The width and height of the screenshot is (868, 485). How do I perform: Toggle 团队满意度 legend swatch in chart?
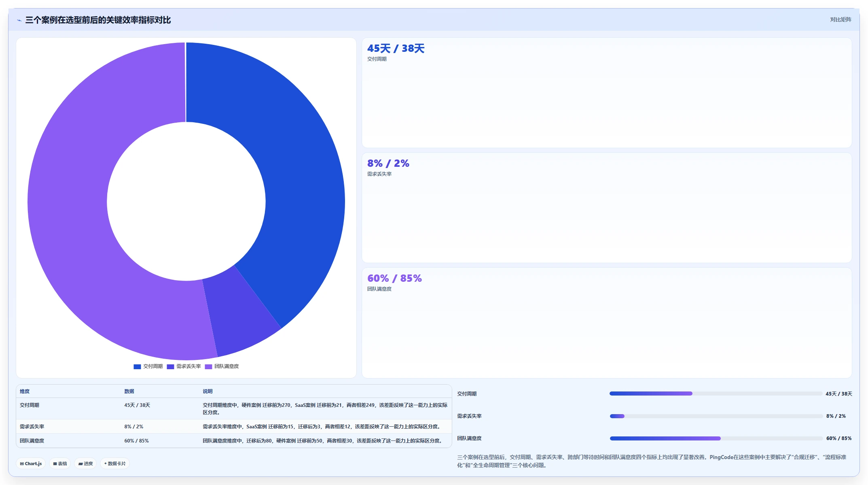[x=208, y=366]
